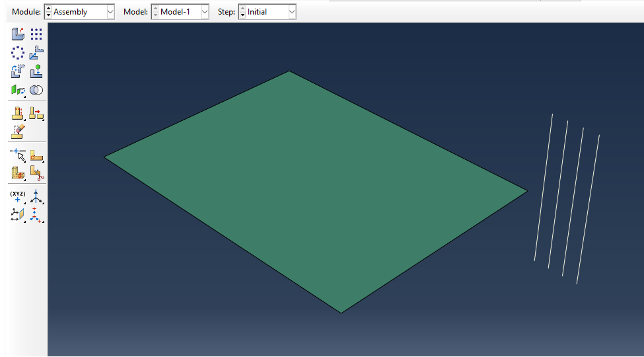Select the XYZ datum point tool

[18, 196]
